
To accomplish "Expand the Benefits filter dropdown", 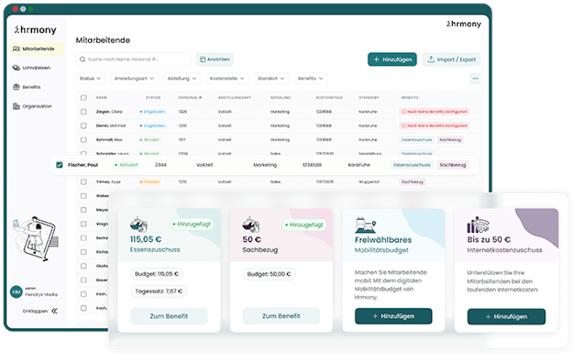I will pyautogui.click(x=310, y=78).
